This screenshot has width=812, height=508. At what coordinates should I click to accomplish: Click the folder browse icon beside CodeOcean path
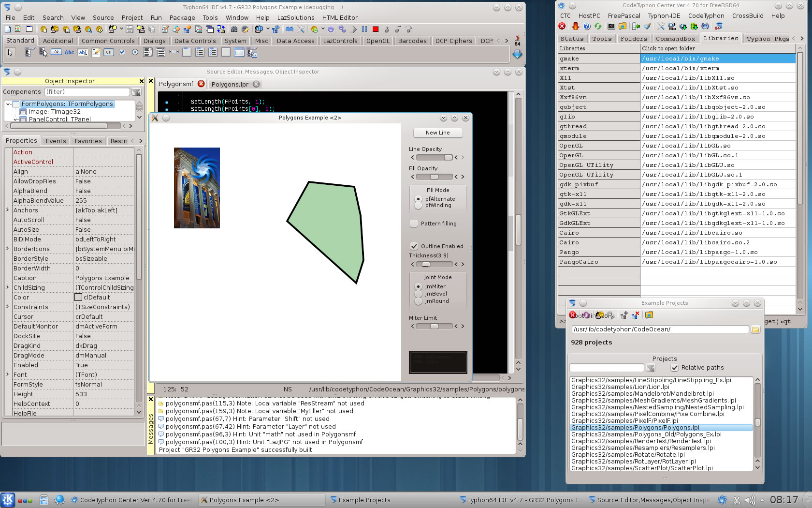(x=755, y=329)
